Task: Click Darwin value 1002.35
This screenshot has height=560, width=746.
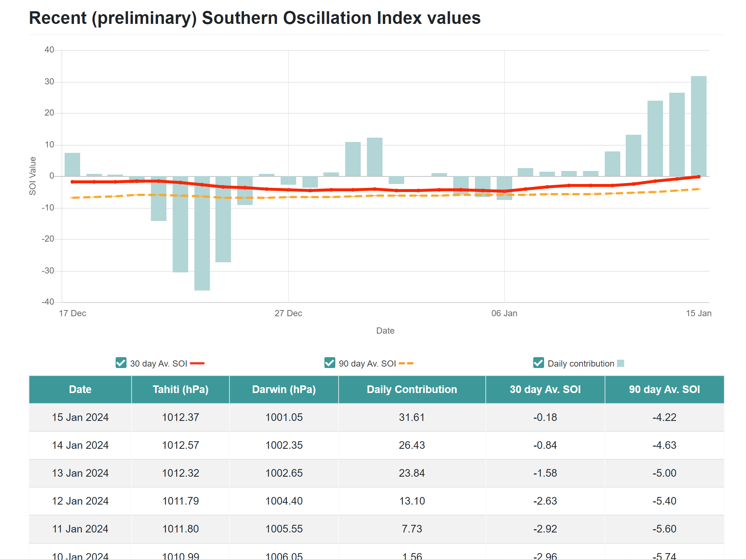Action: point(284,445)
